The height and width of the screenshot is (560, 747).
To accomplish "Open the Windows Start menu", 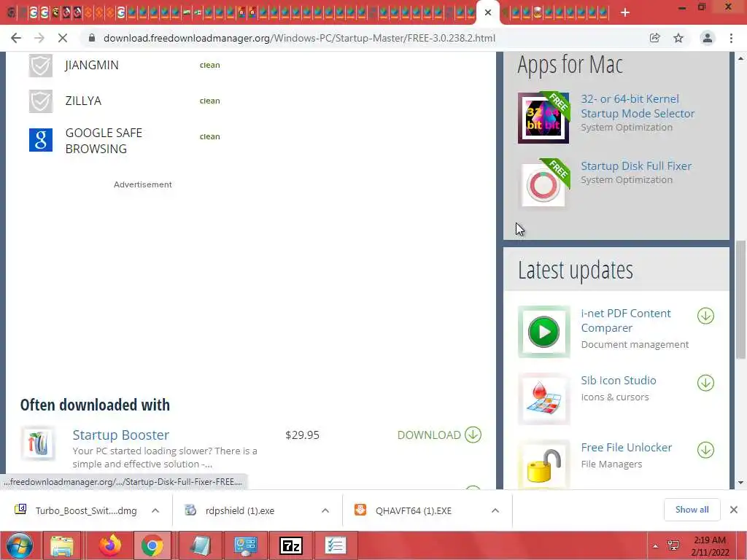I will [20, 545].
